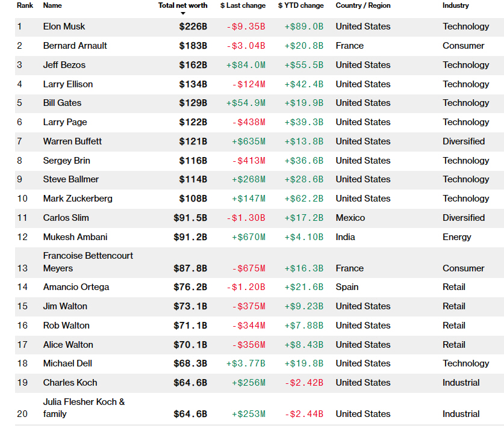Click the $ YTD change column header
504x426 pixels.
click(300, 5)
